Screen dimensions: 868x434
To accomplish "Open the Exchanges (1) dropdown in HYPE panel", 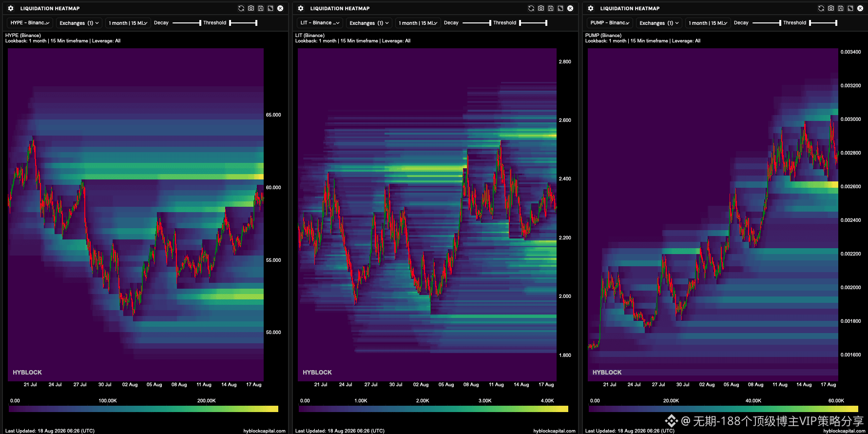I will pos(79,23).
